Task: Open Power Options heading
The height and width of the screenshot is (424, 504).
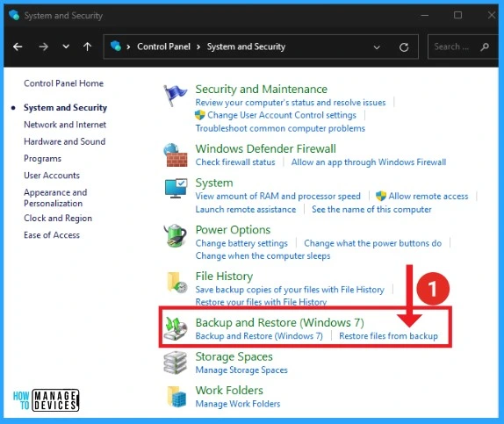Action: click(233, 229)
